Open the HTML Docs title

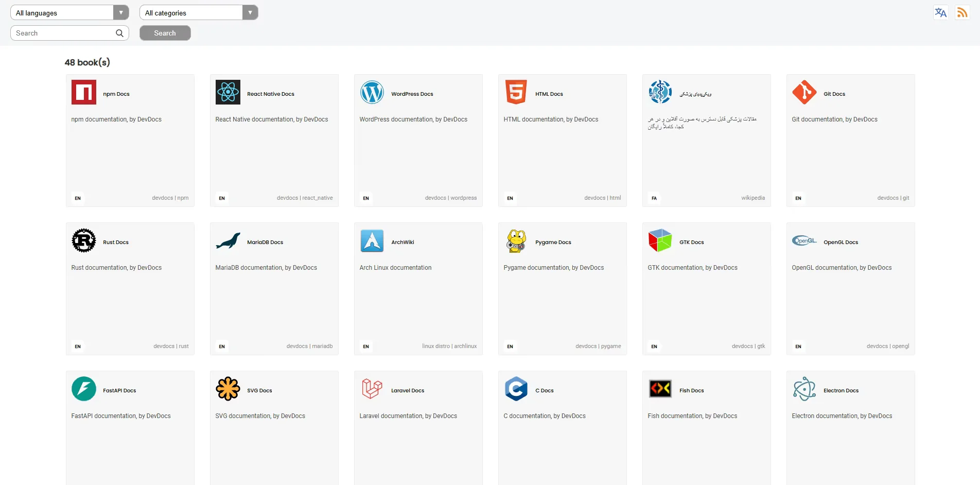coord(549,94)
